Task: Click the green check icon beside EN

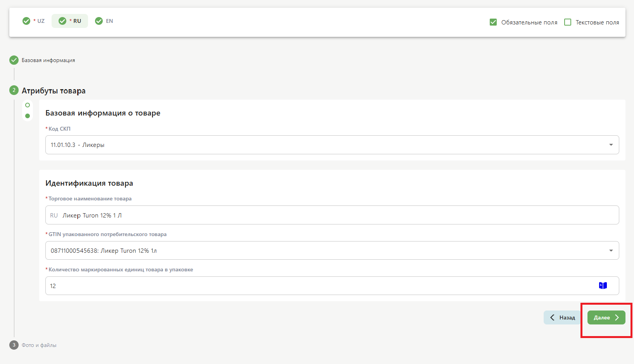Action: click(x=99, y=21)
